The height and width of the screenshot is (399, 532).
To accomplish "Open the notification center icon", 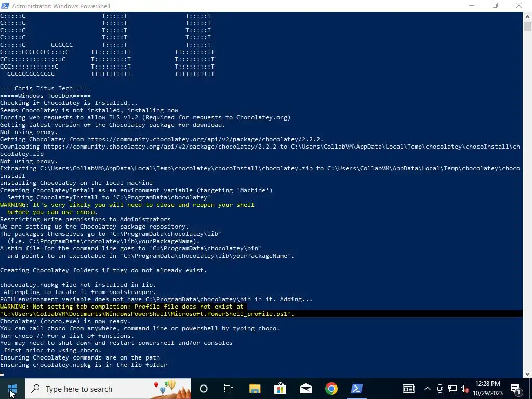I will coord(515,389).
